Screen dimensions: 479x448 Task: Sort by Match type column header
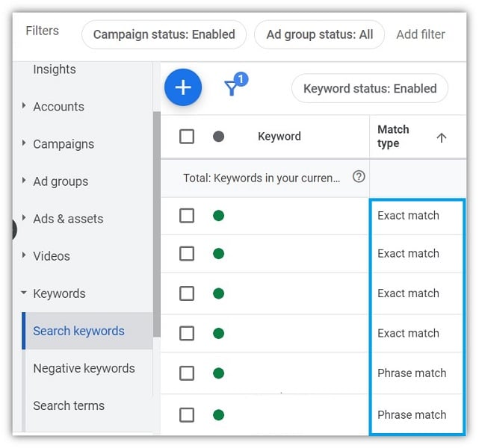click(393, 137)
